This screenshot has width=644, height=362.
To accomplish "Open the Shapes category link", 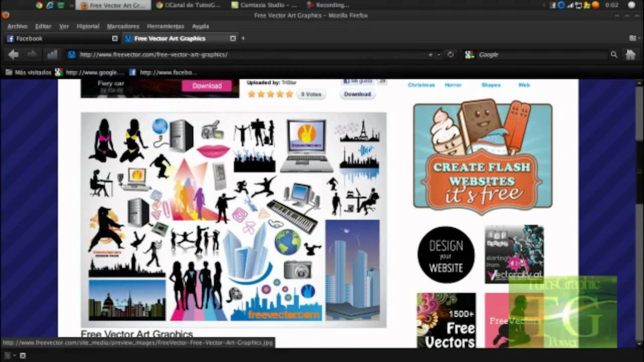I will 491,85.
